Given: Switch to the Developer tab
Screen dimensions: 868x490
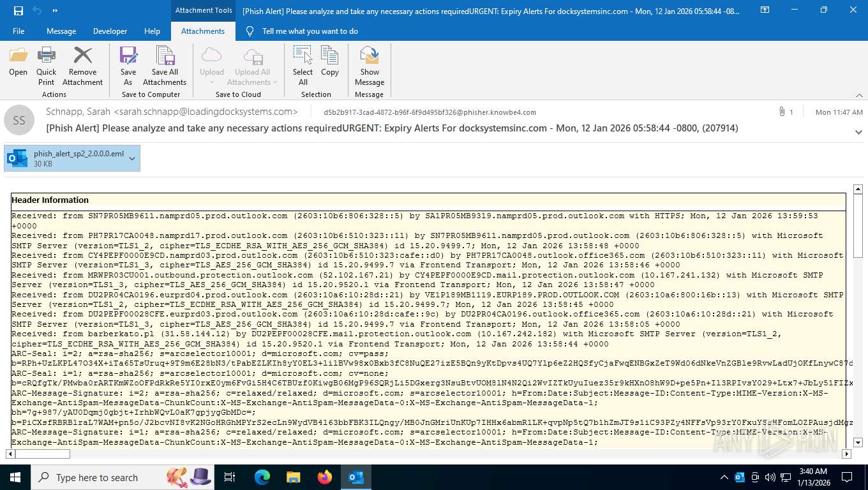Looking at the screenshot, I should 110,31.
